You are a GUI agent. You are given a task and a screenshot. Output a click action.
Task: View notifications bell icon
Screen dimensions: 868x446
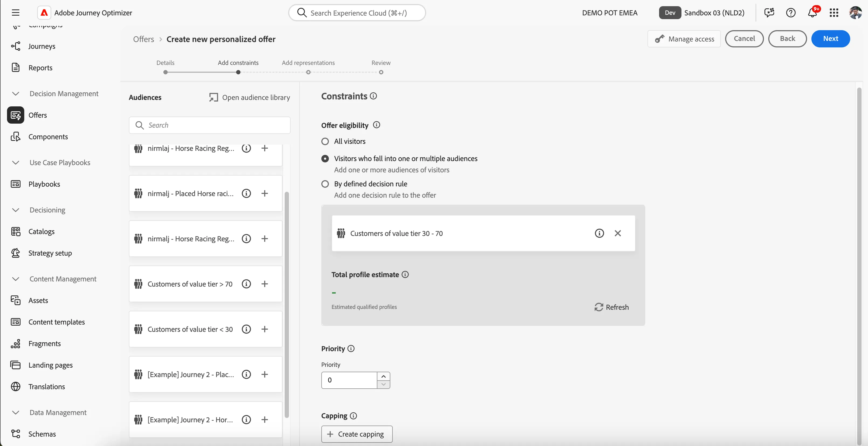[812, 13]
